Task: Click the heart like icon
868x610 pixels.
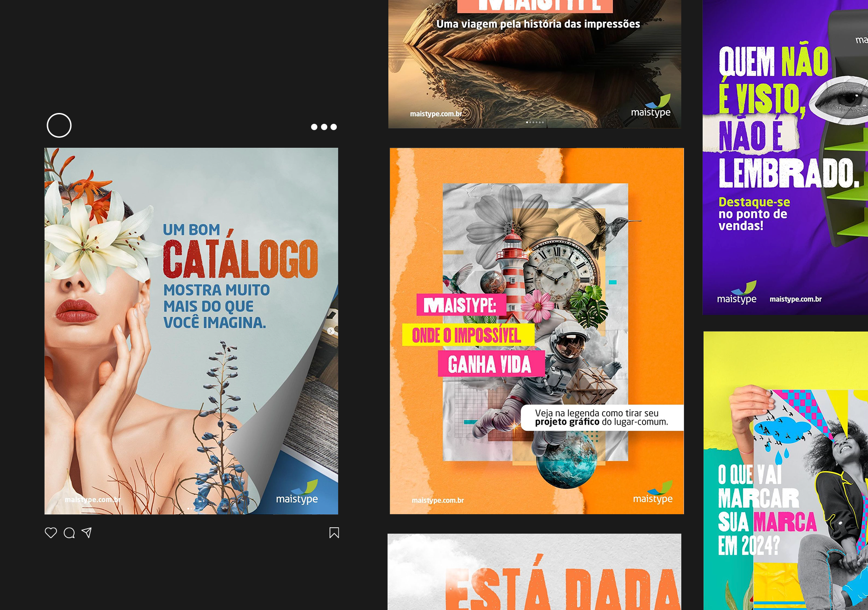Action: click(51, 533)
